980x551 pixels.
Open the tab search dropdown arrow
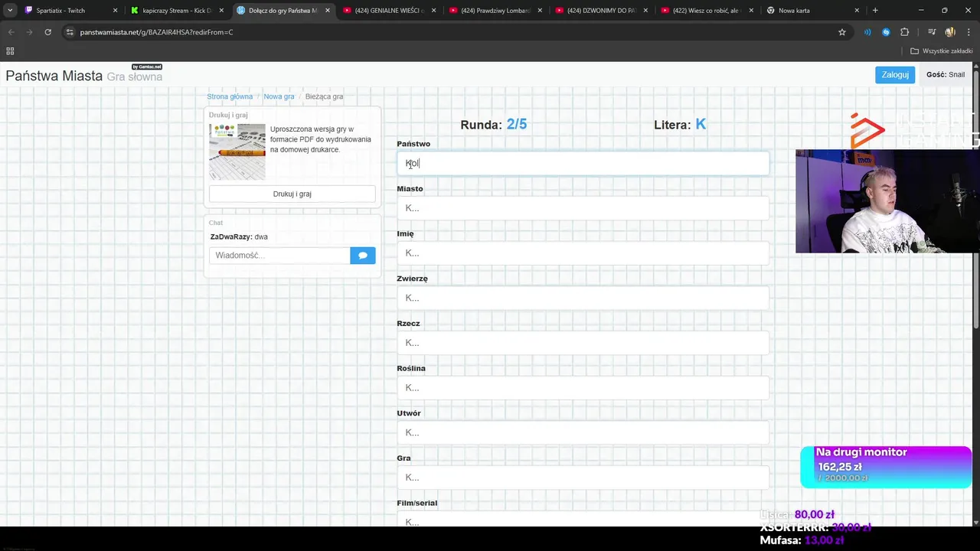point(10,11)
